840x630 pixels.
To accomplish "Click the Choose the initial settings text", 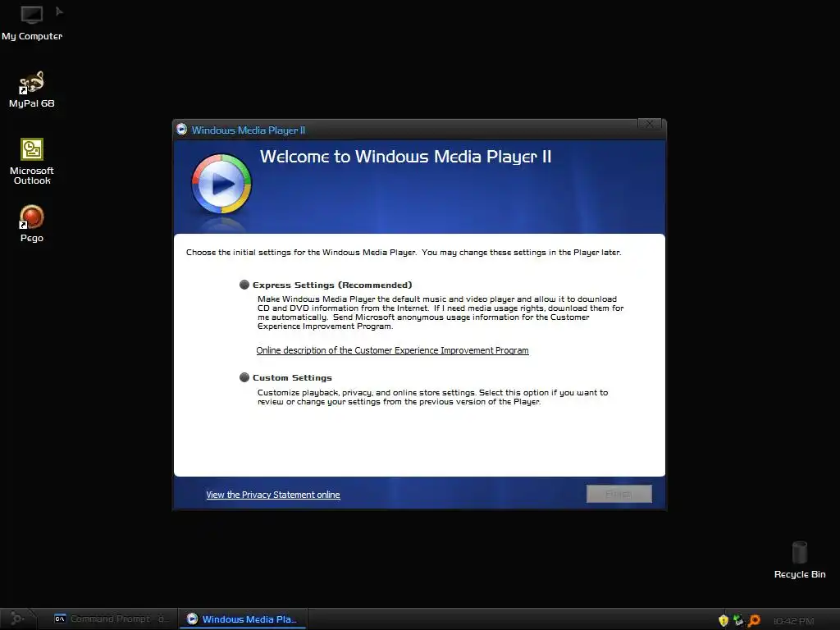I will pyautogui.click(x=404, y=253).
